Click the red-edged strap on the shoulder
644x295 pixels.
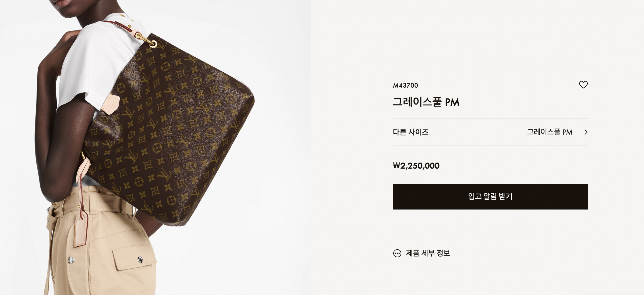coord(119,25)
